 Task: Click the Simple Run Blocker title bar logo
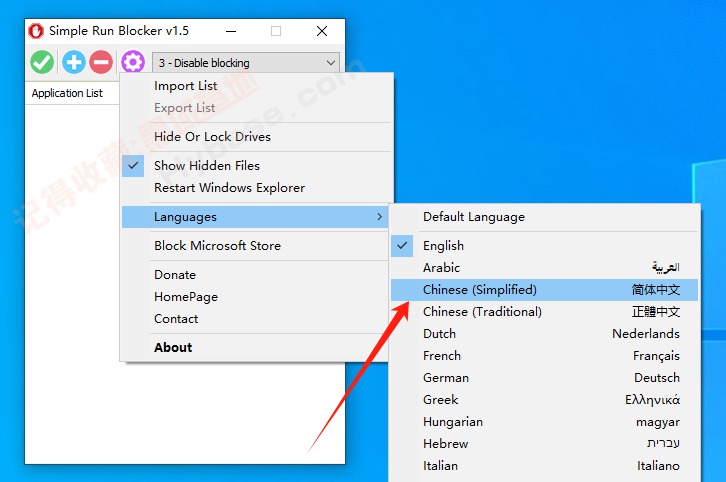pyautogui.click(x=36, y=31)
